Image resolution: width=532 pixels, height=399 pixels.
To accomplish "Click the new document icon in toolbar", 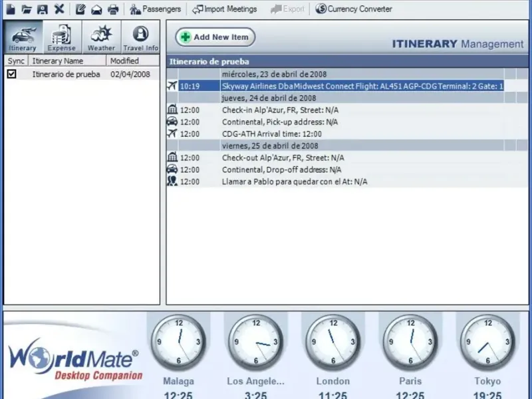I will (10, 9).
